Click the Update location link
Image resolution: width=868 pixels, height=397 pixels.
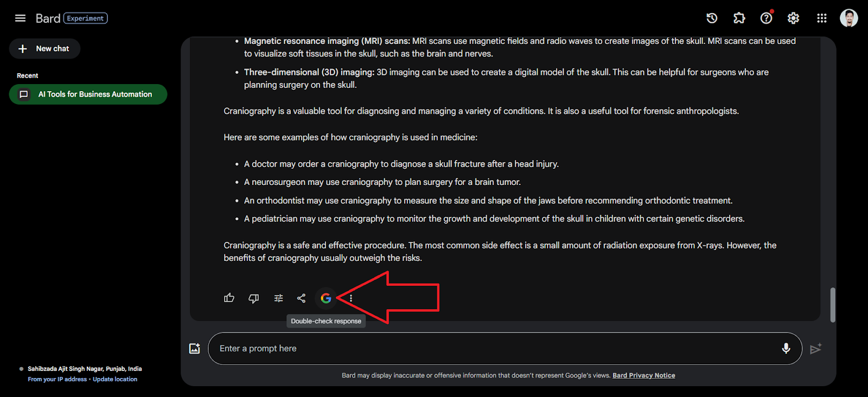pyautogui.click(x=115, y=379)
